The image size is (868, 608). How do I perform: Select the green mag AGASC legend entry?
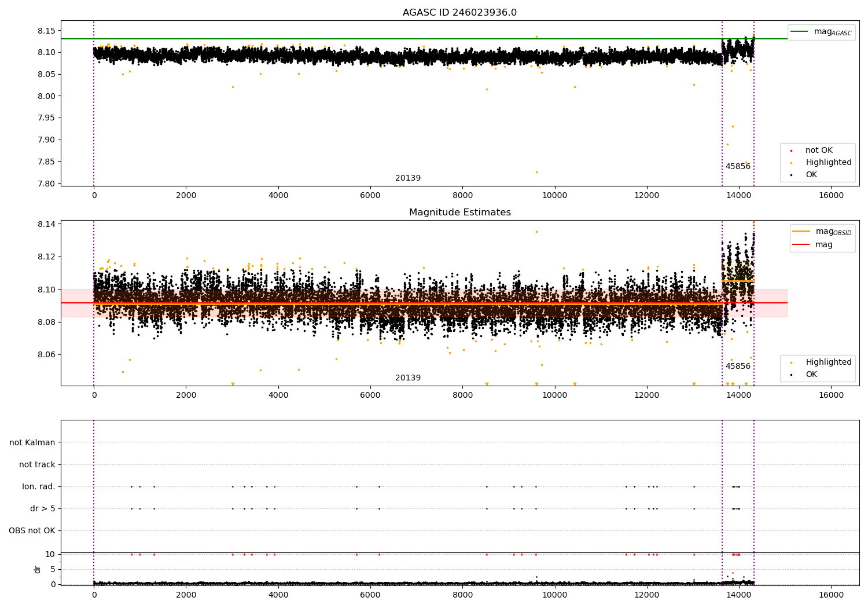click(x=821, y=32)
